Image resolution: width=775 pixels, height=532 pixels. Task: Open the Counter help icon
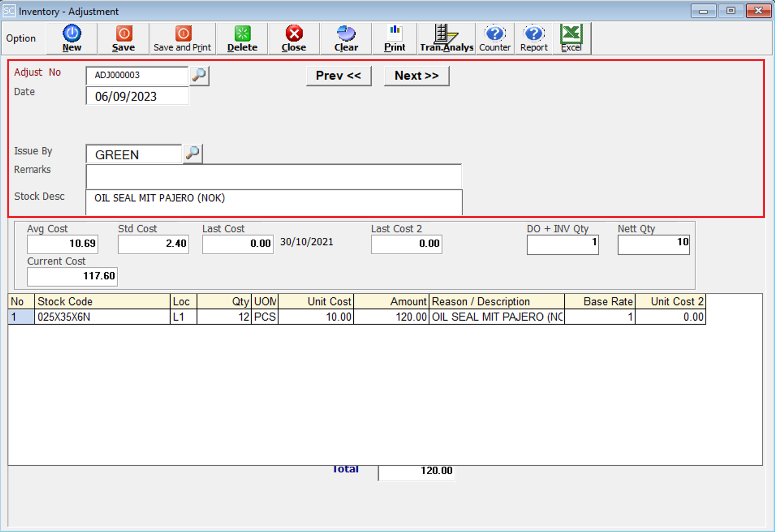[x=495, y=38]
